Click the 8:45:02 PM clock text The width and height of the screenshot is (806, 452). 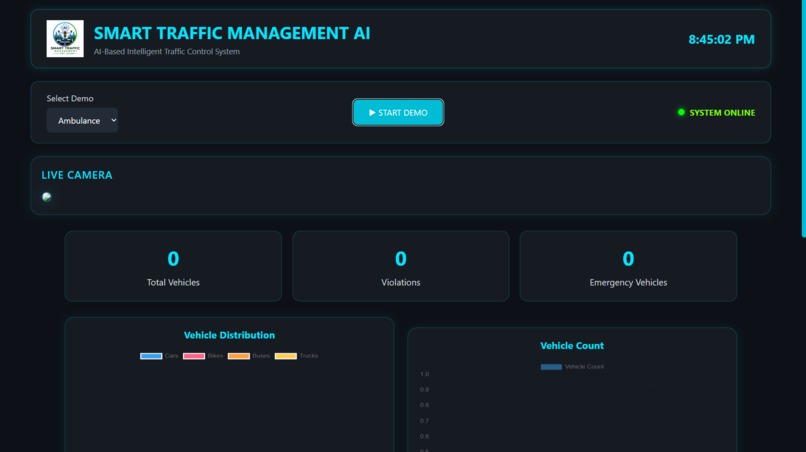[x=722, y=39]
